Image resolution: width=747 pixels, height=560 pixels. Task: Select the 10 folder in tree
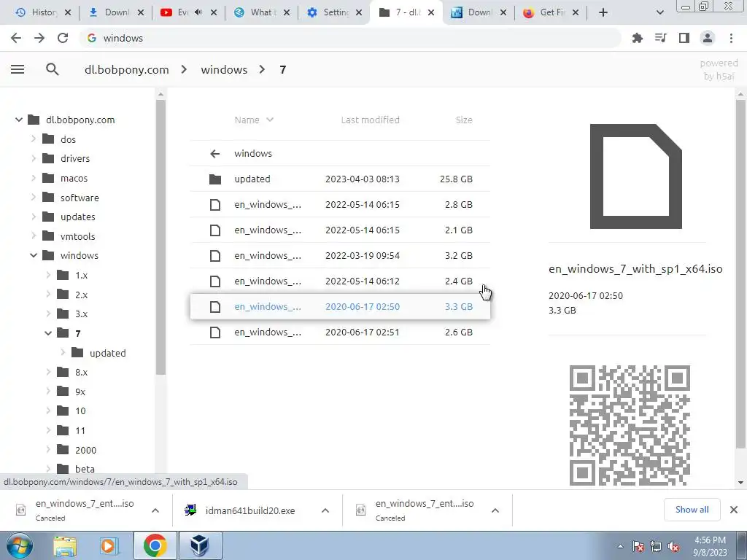coord(80,411)
